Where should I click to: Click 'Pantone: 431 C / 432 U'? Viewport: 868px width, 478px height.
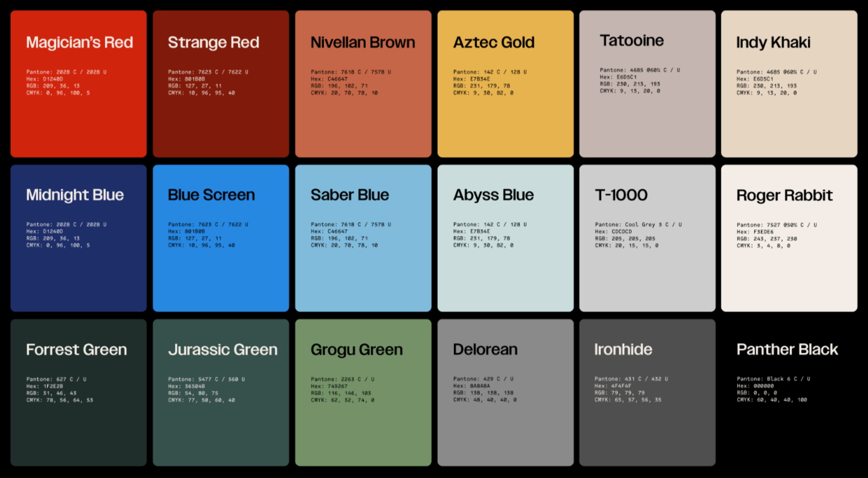pos(632,379)
